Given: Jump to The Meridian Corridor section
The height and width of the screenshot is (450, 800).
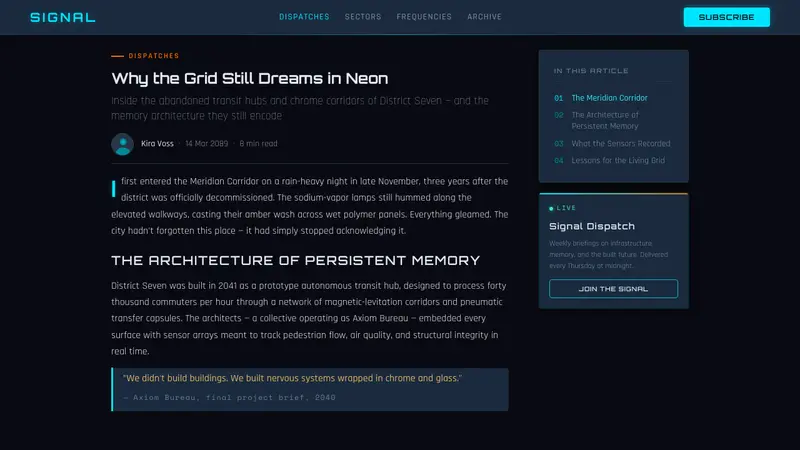Looking at the screenshot, I should [x=609, y=98].
